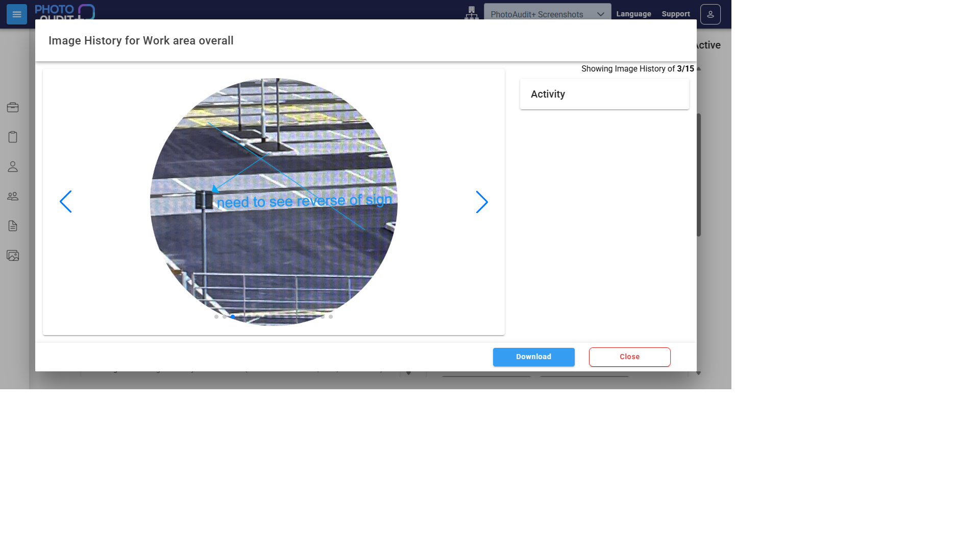Open the single user sidebar icon
This screenshot has width=980, height=543.
[x=13, y=167]
